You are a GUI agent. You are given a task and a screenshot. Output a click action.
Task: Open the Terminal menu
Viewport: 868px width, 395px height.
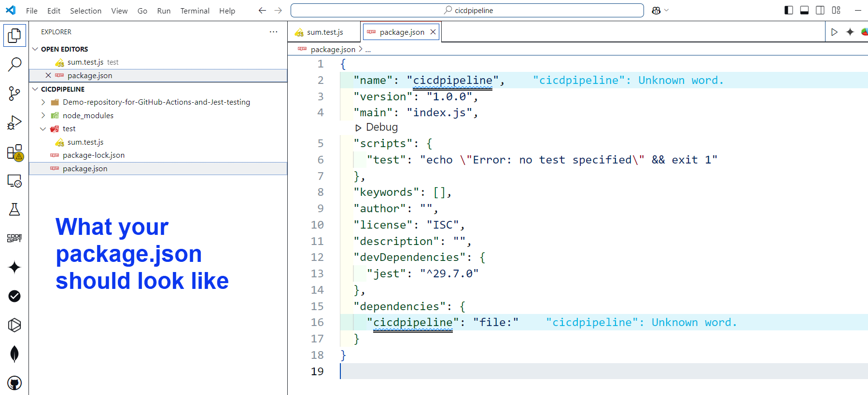tap(195, 11)
